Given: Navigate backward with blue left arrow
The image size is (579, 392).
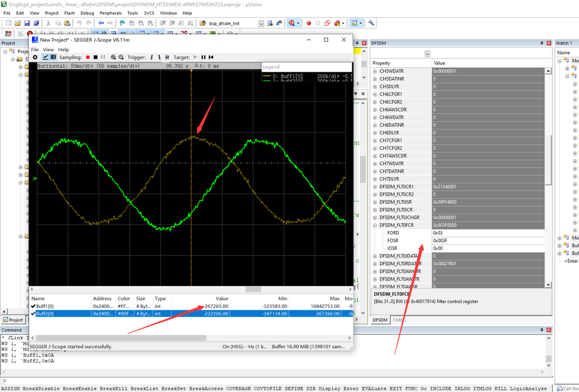Looking at the screenshot, I should (x=101, y=23).
